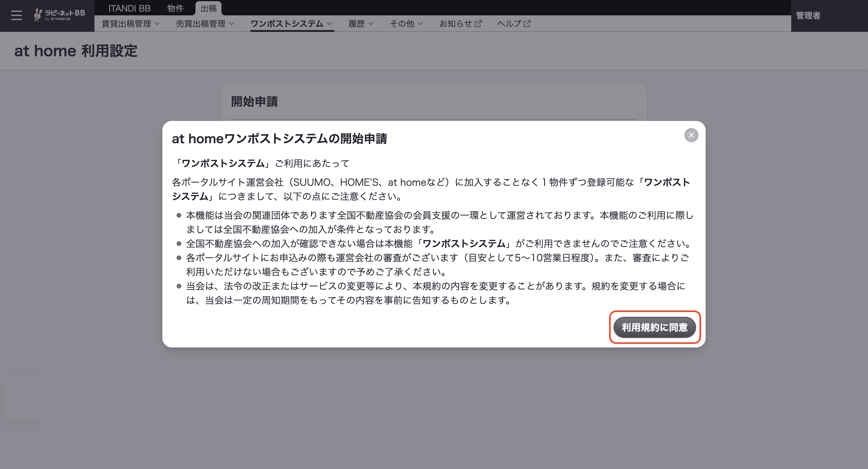Image resolution: width=868 pixels, height=469 pixels.
Task: Click the 管理者 account label
Action: (x=808, y=16)
